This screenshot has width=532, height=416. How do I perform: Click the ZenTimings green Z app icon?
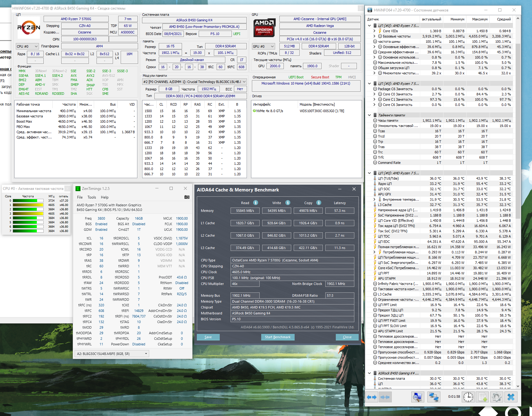coord(78,188)
